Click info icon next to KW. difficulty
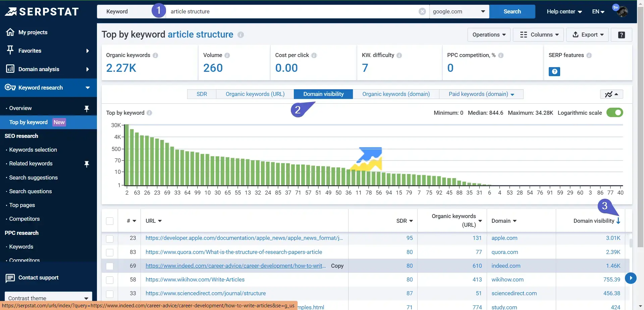Image resolution: width=644 pixels, height=310 pixels. (399, 55)
